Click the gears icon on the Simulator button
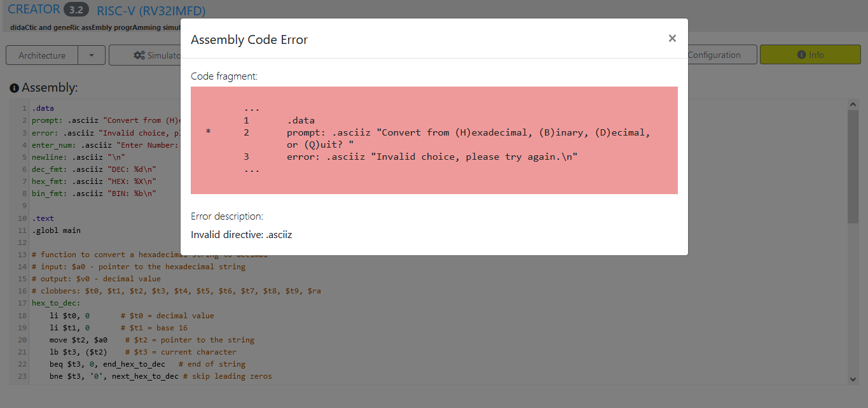Screen dimensions: 868x408 pyautogui.click(x=139, y=55)
